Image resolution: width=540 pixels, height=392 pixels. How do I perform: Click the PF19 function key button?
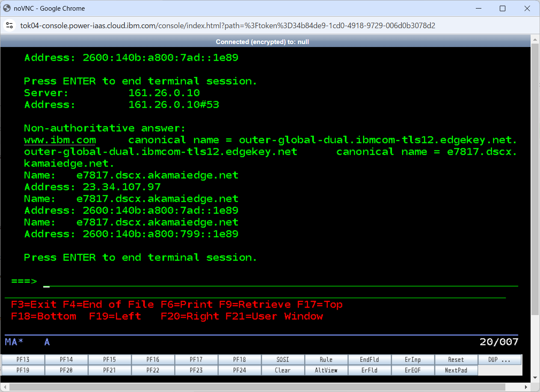pyautogui.click(x=23, y=370)
